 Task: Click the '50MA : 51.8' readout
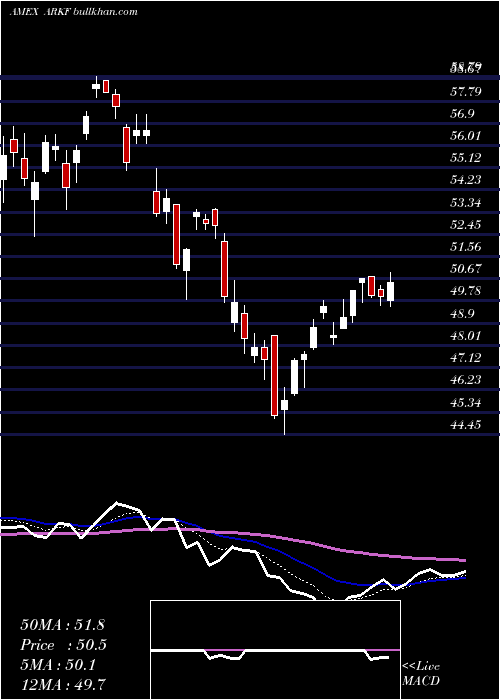pyautogui.click(x=62, y=625)
